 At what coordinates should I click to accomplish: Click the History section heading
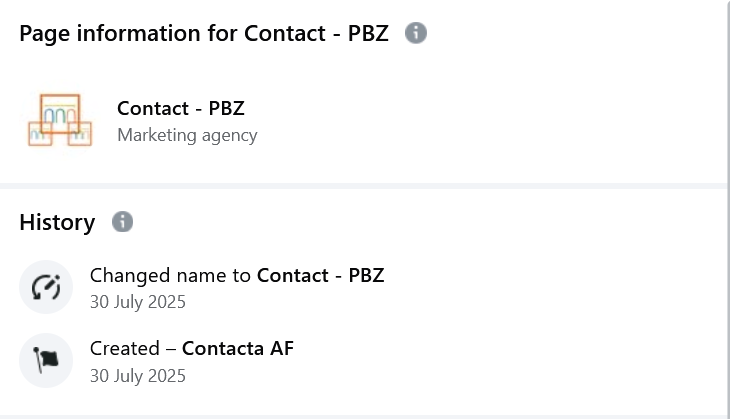click(57, 222)
